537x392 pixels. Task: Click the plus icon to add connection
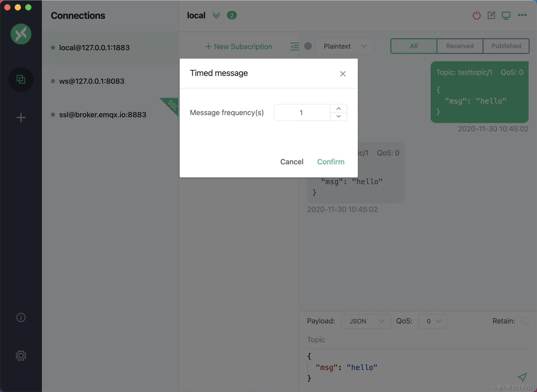click(x=21, y=117)
